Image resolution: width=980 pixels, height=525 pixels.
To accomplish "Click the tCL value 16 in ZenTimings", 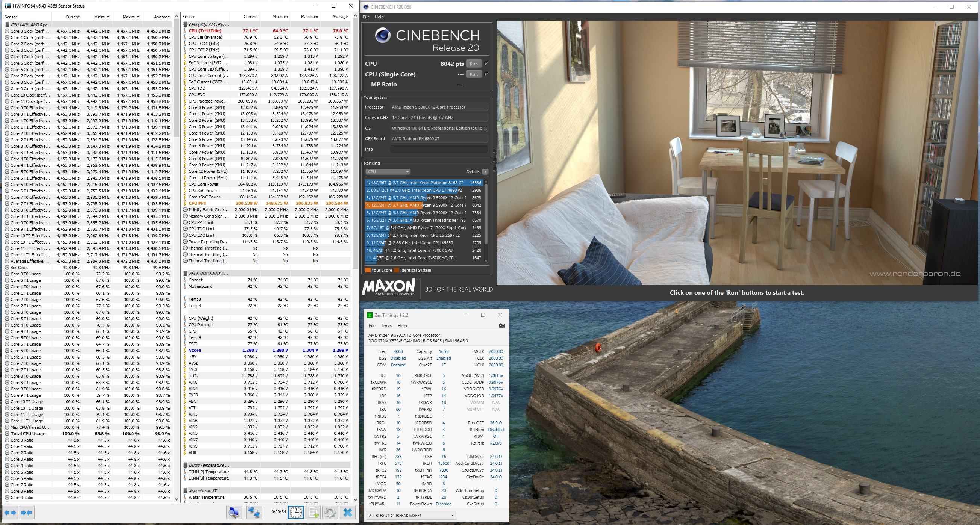I will (x=398, y=375).
